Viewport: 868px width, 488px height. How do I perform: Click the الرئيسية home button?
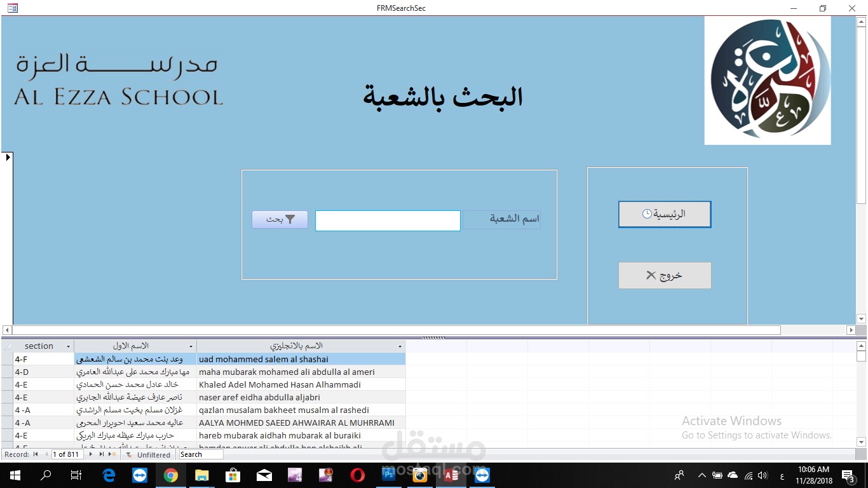click(x=665, y=214)
